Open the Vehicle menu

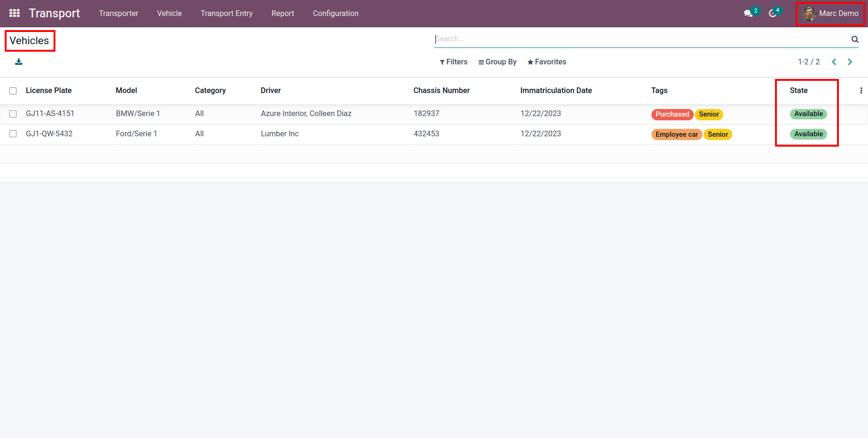point(170,13)
